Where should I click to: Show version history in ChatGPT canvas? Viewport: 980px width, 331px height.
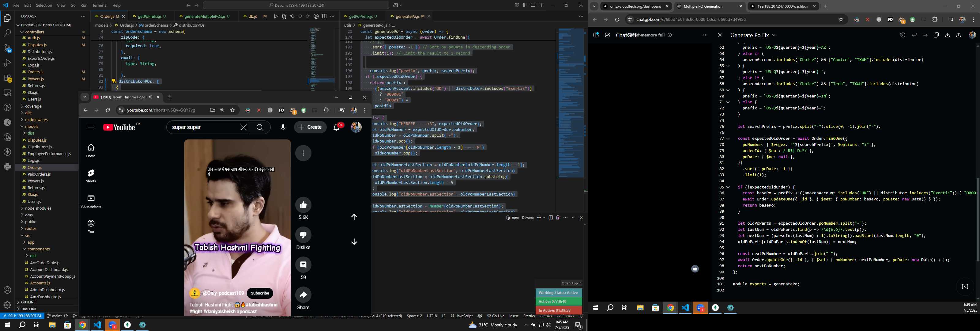pyautogui.click(x=903, y=35)
